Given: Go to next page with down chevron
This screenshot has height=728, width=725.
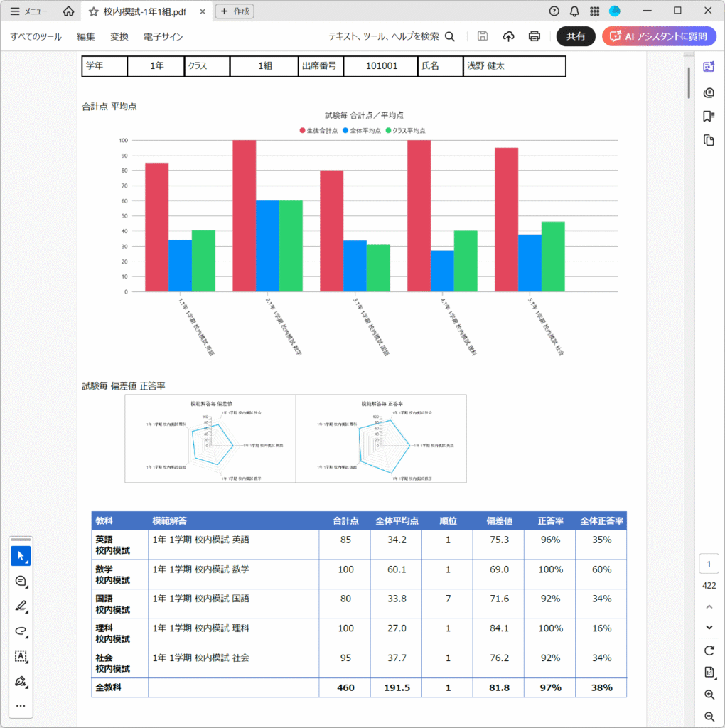Looking at the screenshot, I should [709, 627].
